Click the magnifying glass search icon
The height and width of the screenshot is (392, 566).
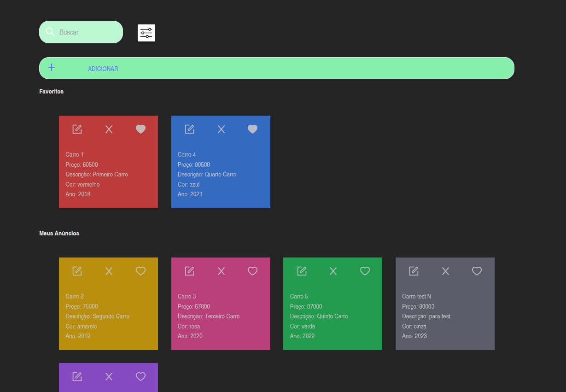point(50,32)
